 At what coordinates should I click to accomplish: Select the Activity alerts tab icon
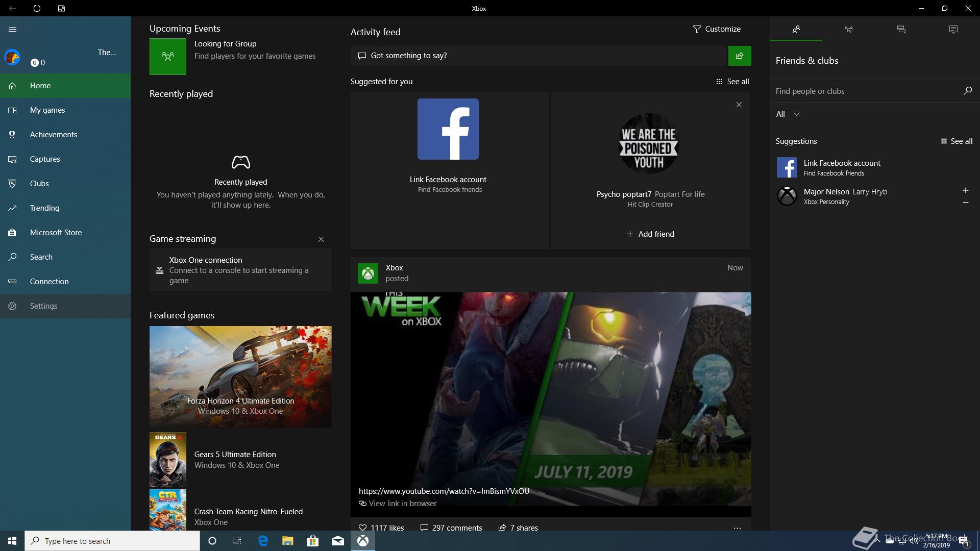click(x=953, y=30)
